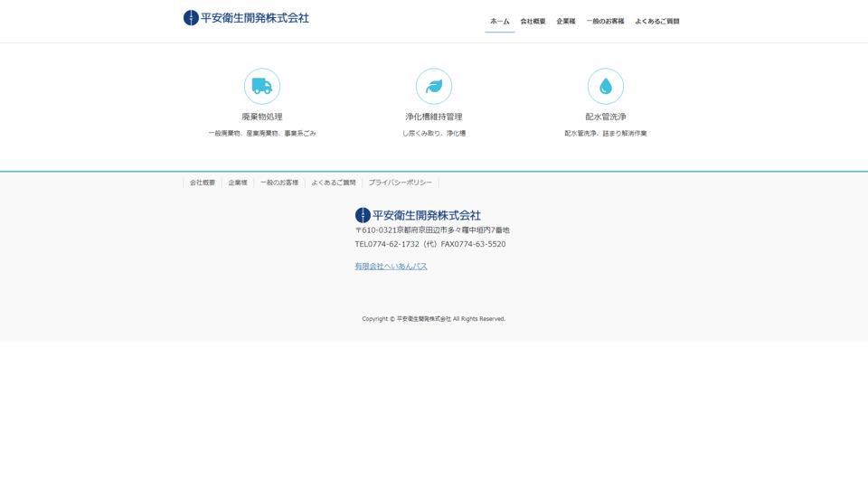Image resolution: width=868 pixels, height=488 pixels.
Task: Click the 浄化槽維持管理 heading
Action: [434, 117]
